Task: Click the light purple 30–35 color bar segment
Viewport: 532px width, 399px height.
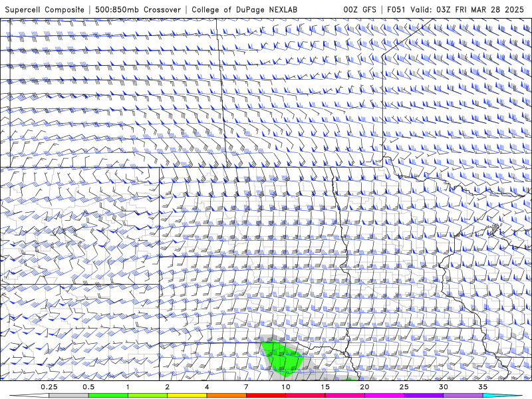Action: pyautogui.click(x=463, y=396)
